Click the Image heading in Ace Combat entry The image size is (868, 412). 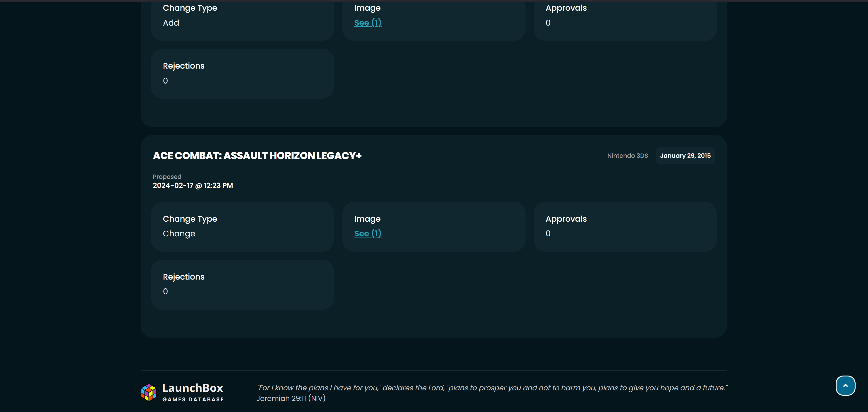click(367, 219)
